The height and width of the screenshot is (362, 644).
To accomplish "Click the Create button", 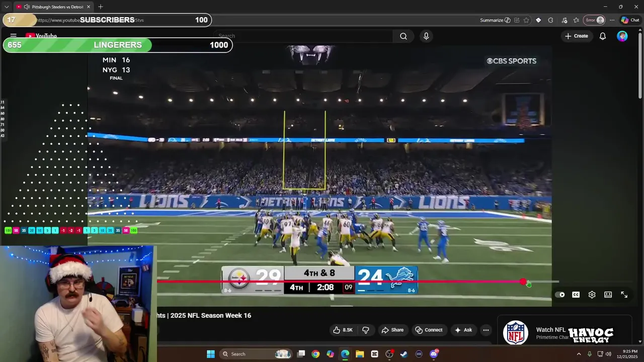I will [576, 36].
